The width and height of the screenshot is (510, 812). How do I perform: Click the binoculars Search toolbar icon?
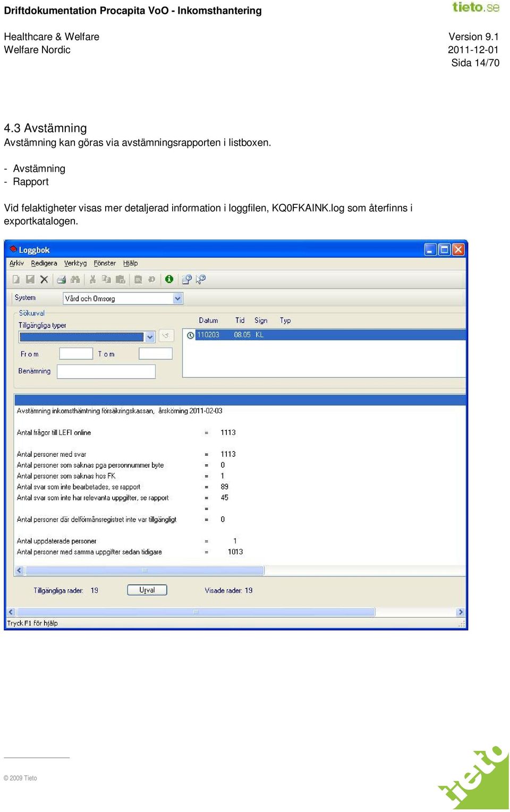click(x=75, y=279)
